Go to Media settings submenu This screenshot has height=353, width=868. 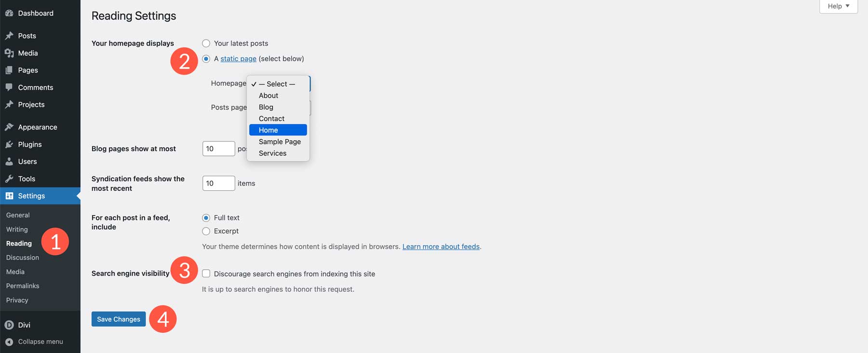[15, 272]
